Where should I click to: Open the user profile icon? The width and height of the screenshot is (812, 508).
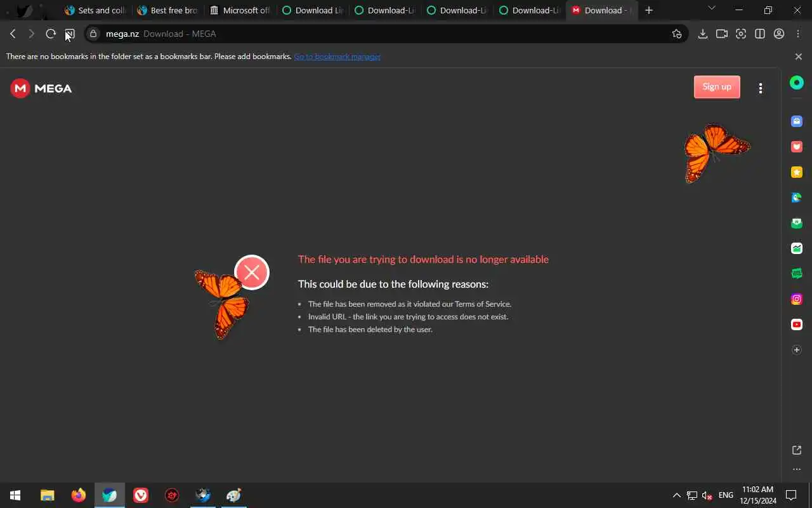pos(779,34)
